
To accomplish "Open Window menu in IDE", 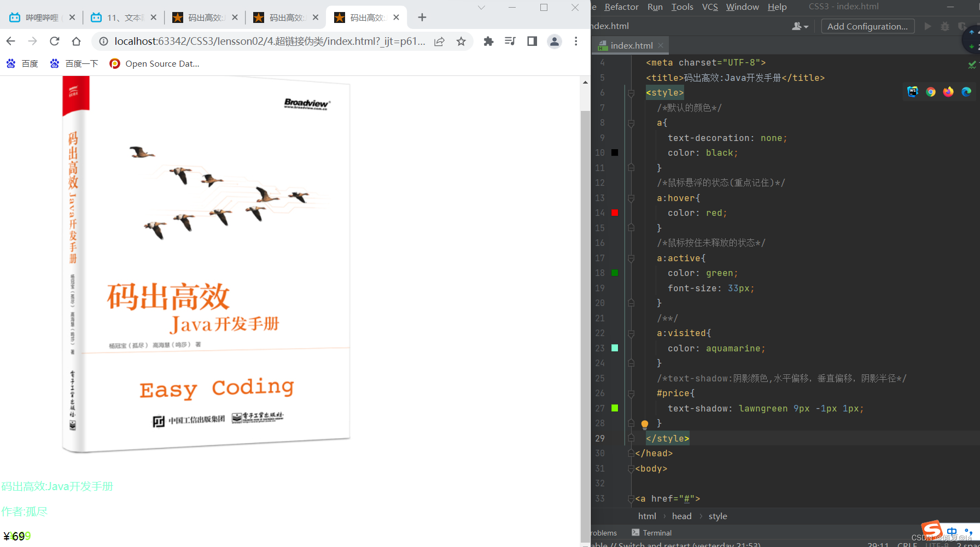I will tap(742, 7).
